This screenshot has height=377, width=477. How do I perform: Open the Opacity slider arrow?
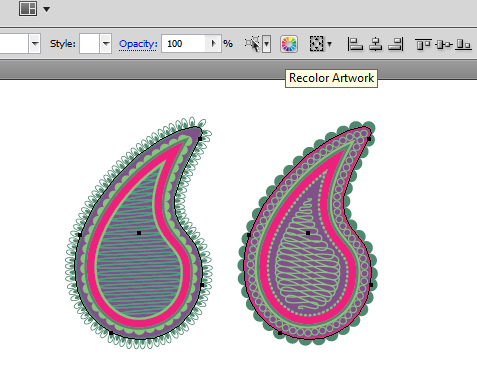click(213, 43)
